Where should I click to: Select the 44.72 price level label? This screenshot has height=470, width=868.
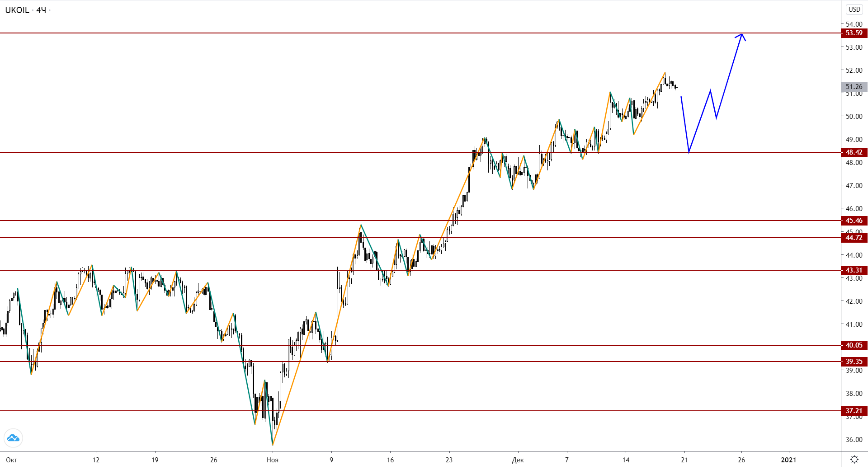click(x=854, y=238)
